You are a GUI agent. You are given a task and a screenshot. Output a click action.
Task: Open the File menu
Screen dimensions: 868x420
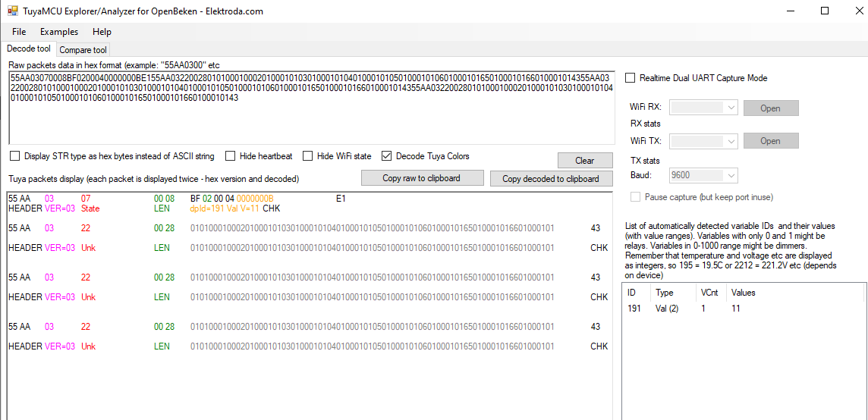(19, 32)
